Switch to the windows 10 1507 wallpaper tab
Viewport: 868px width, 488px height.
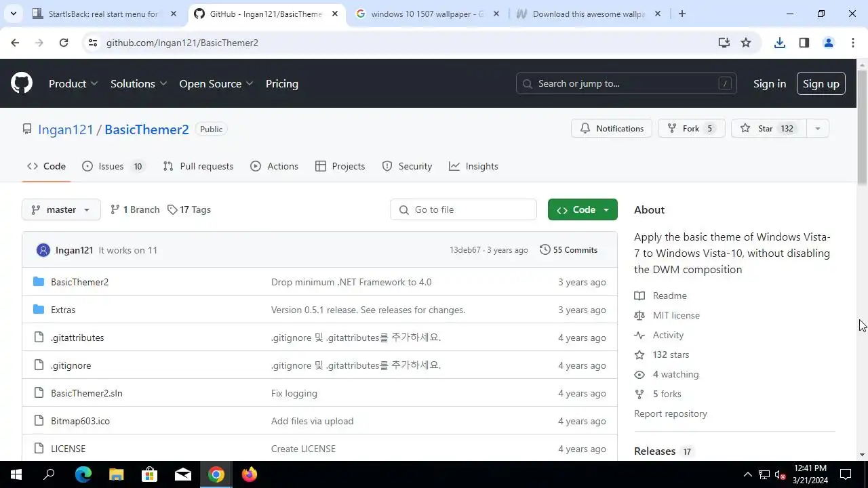click(427, 14)
